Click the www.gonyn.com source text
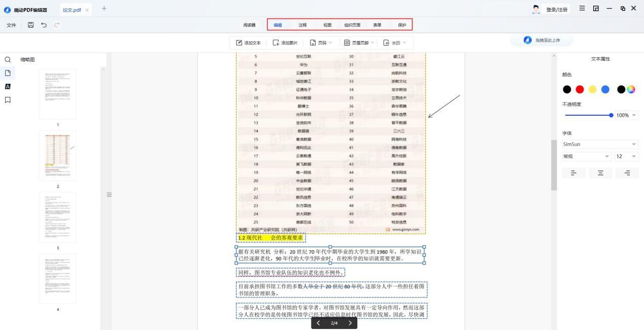Viewport: 644px width, 330px height. (x=405, y=229)
